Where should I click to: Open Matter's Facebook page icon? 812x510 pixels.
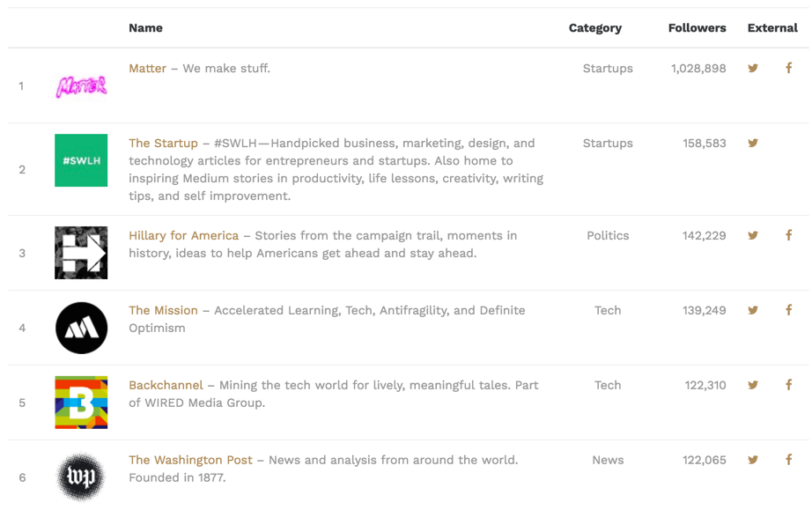click(x=788, y=68)
